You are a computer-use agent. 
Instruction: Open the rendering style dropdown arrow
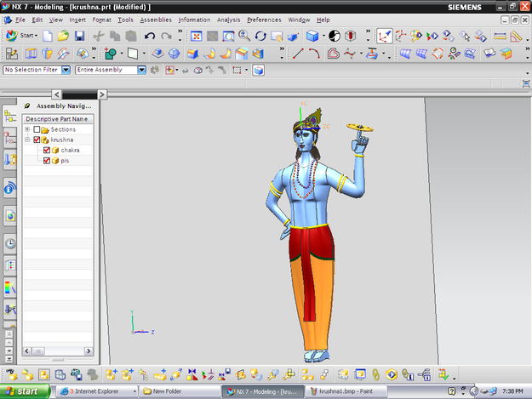323,36
